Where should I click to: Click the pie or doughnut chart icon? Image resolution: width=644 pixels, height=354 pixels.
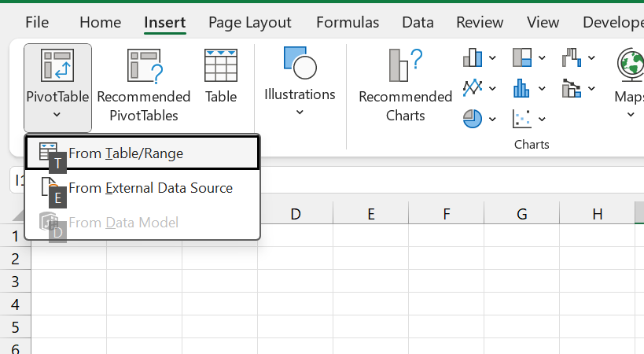coord(473,118)
